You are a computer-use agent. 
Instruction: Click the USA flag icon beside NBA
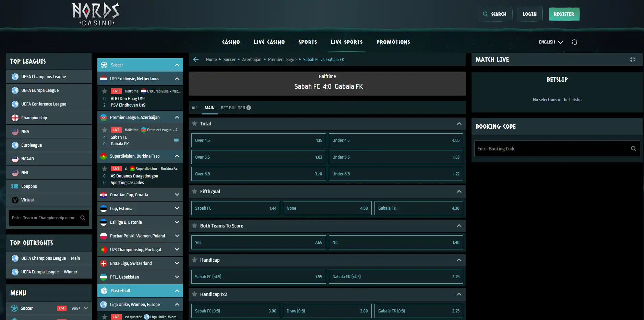click(x=15, y=132)
